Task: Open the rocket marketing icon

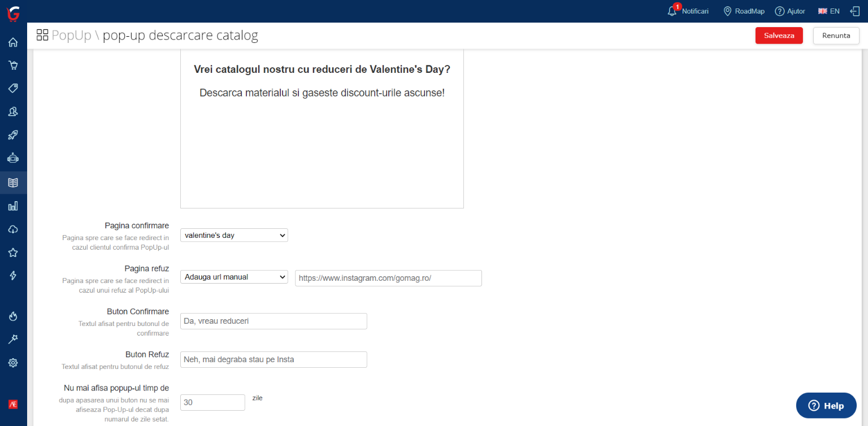Action: tap(13, 135)
